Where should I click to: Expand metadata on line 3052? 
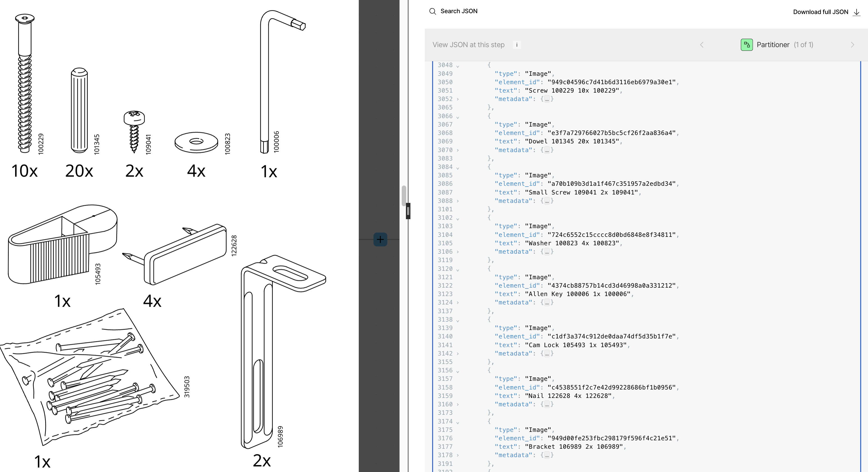(x=458, y=99)
